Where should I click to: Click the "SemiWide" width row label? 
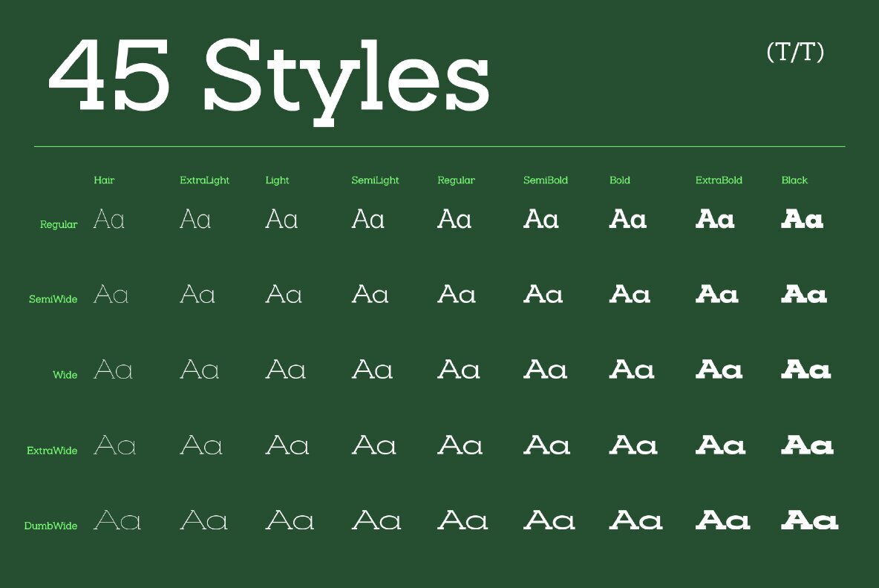[x=53, y=299]
